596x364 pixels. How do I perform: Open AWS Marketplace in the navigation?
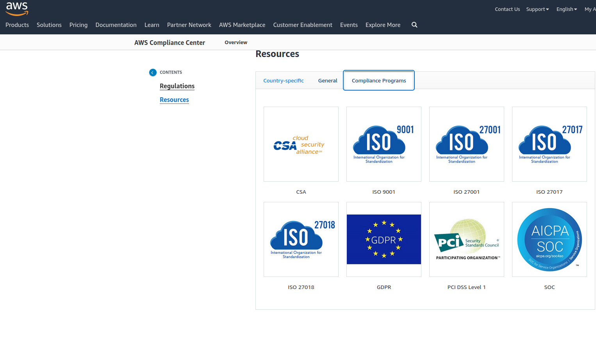pos(242,25)
